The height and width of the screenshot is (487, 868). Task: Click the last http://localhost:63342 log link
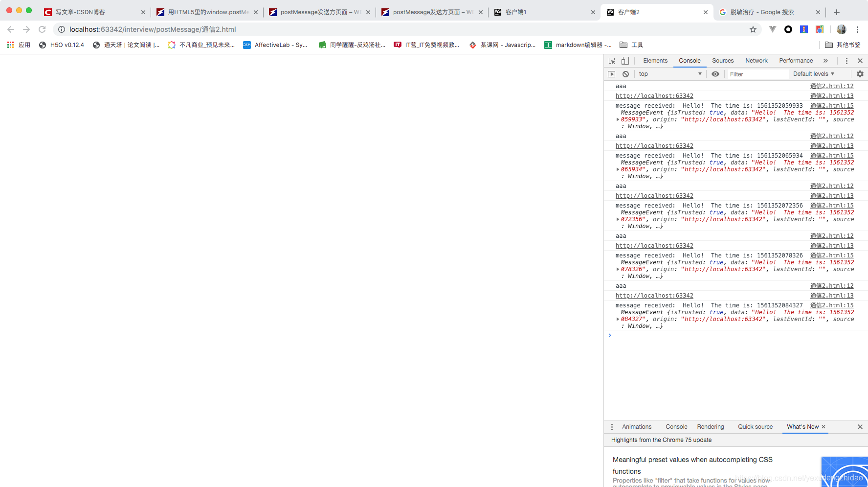[x=654, y=296]
